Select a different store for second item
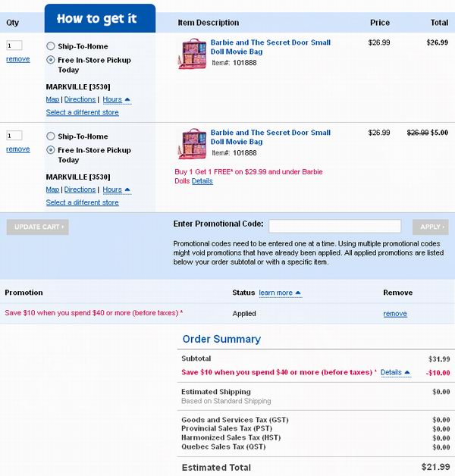 pyautogui.click(x=83, y=202)
